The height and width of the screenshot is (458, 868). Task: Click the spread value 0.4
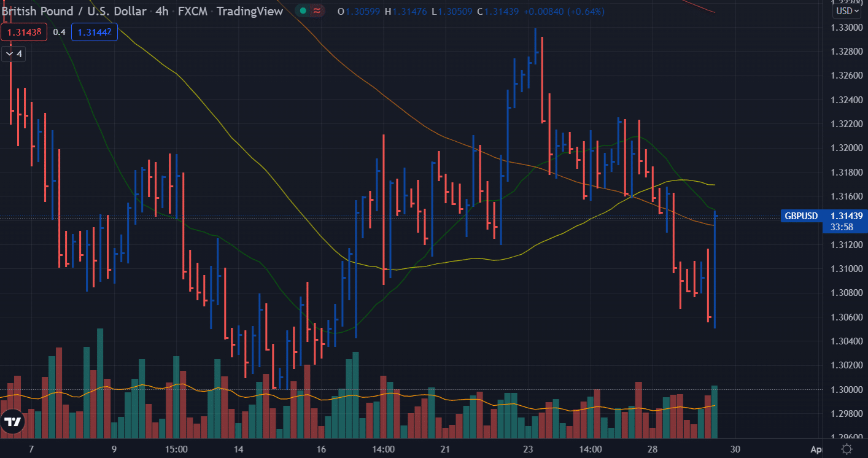pos(59,32)
